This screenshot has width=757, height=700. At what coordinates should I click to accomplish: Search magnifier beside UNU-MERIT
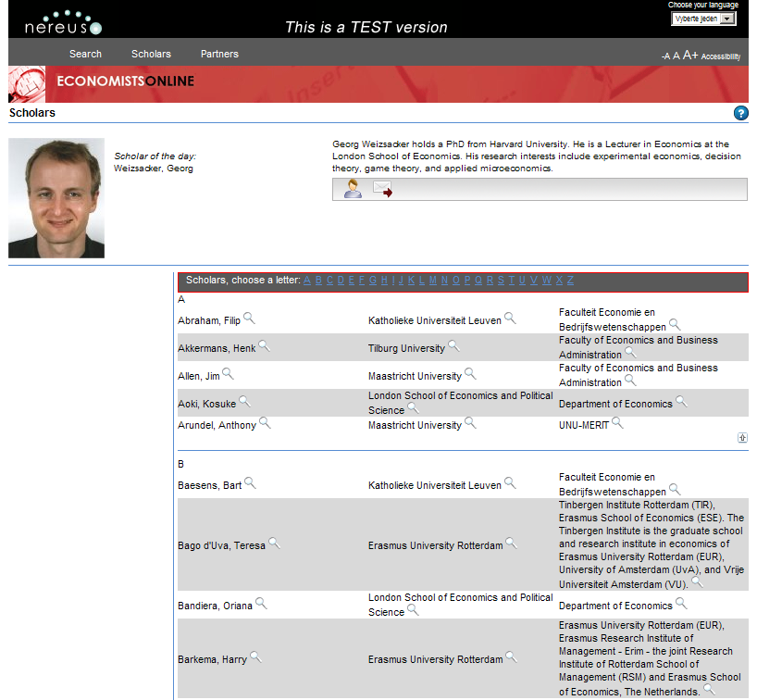617,423
